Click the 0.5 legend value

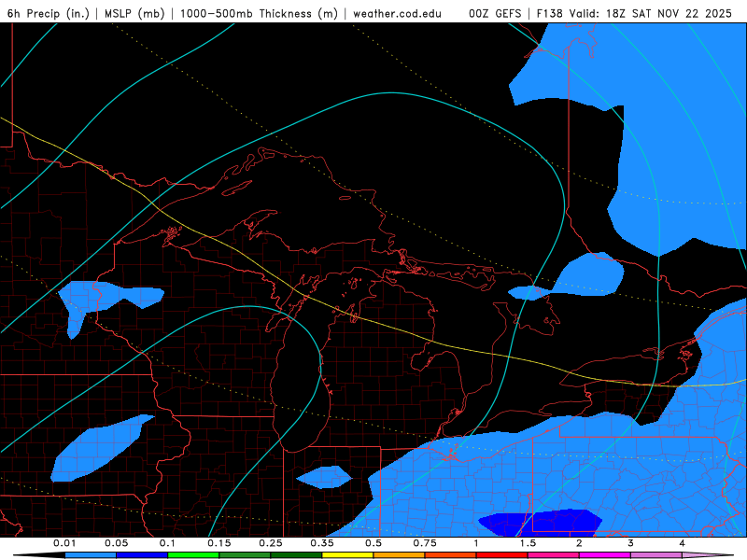pos(373,543)
